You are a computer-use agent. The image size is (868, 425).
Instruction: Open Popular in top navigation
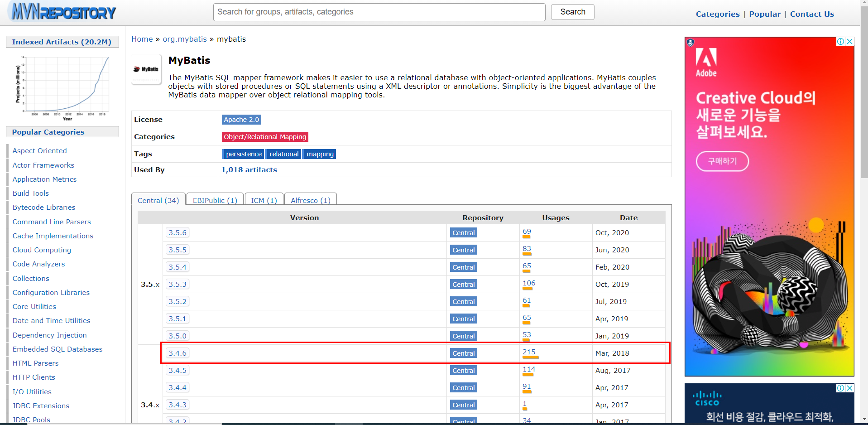pos(765,14)
